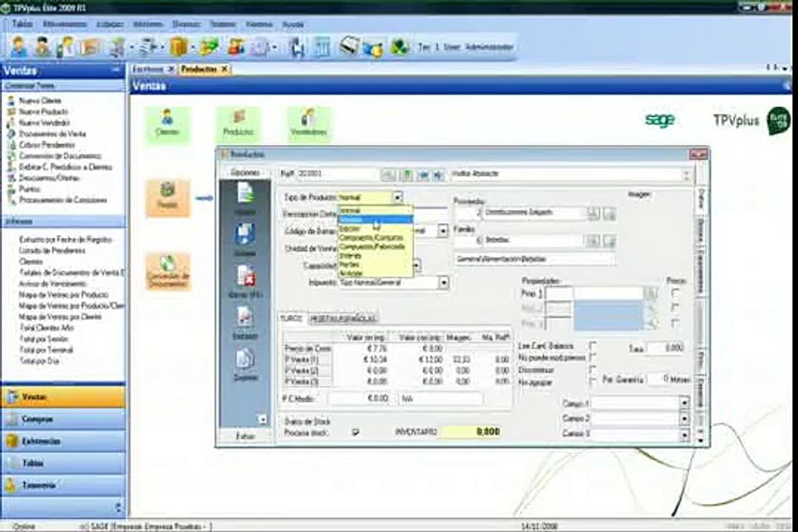Click Cobros Pendientes in the sidebar
This screenshot has width=798, height=532.
[47, 145]
